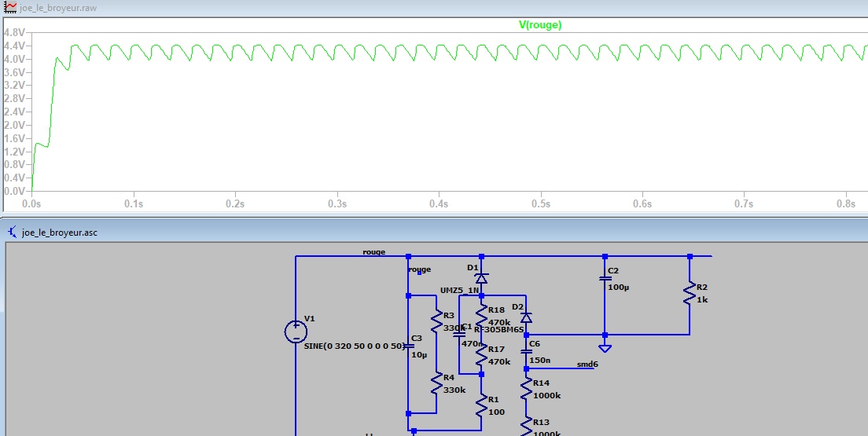
Task: Select the R17 resistor symbol
Action: [x=482, y=355]
